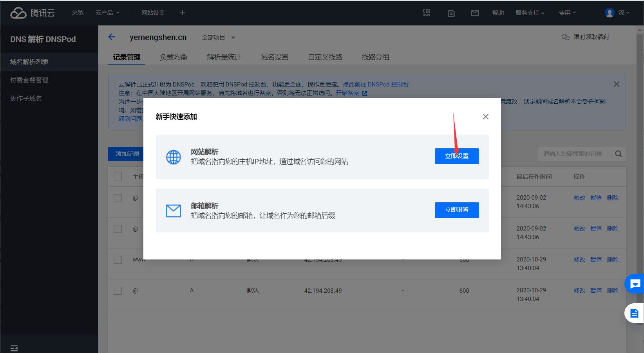The width and height of the screenshot is (644, 353).
Task: Close the 新手快速添加 dialog
Action: point(485,117)
